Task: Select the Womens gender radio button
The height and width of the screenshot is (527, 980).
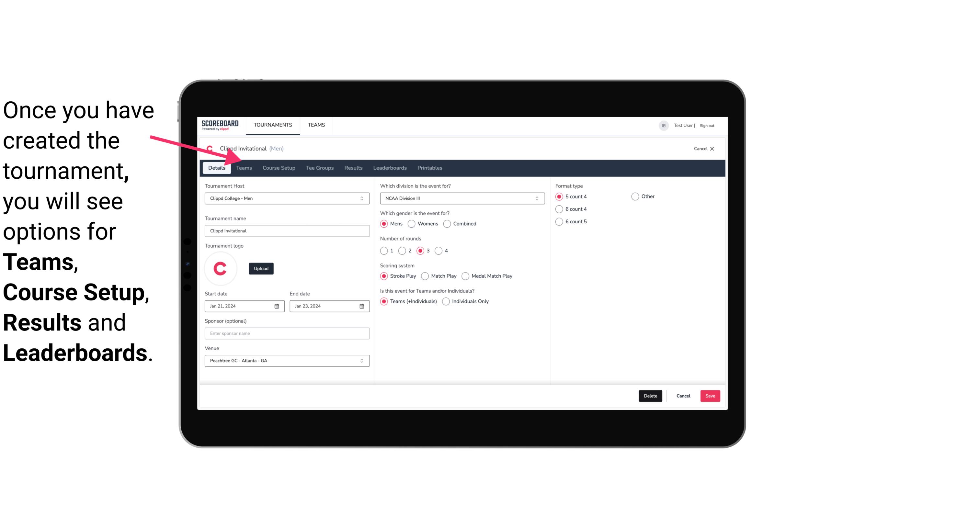Action: click(x=412, y=223)
